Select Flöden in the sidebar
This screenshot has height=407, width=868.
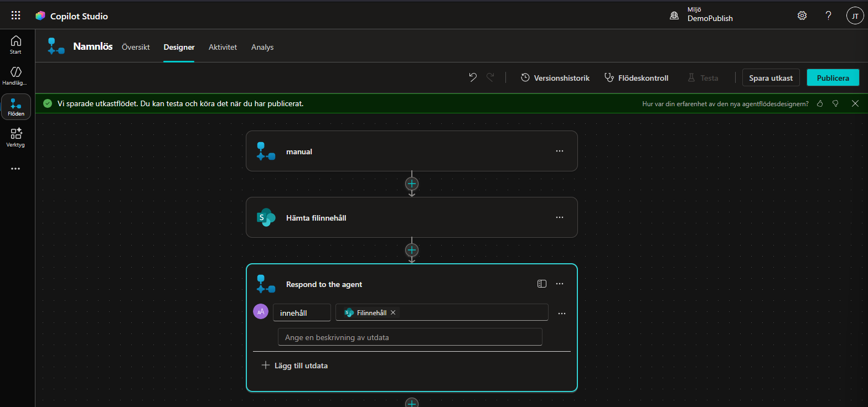16,107
